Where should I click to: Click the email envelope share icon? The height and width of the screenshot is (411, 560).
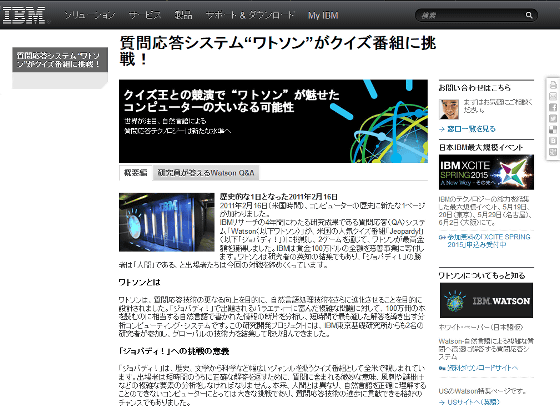click(x=552, y=96)
